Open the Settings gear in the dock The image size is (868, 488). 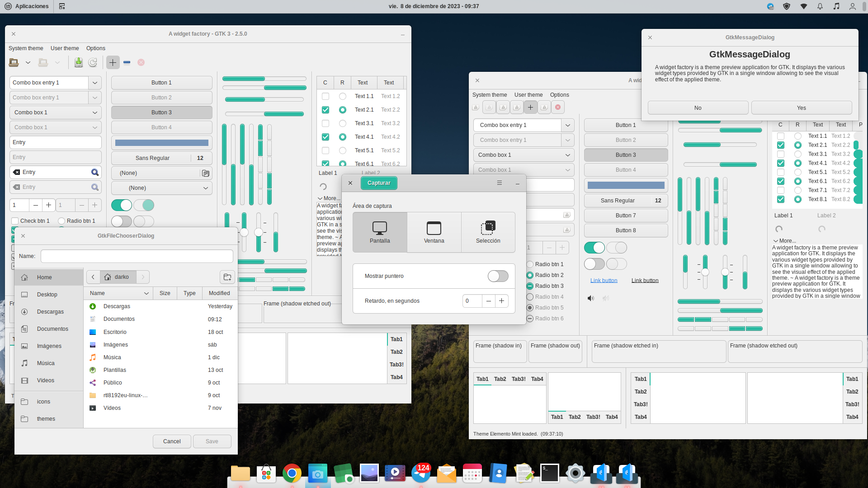576,474
